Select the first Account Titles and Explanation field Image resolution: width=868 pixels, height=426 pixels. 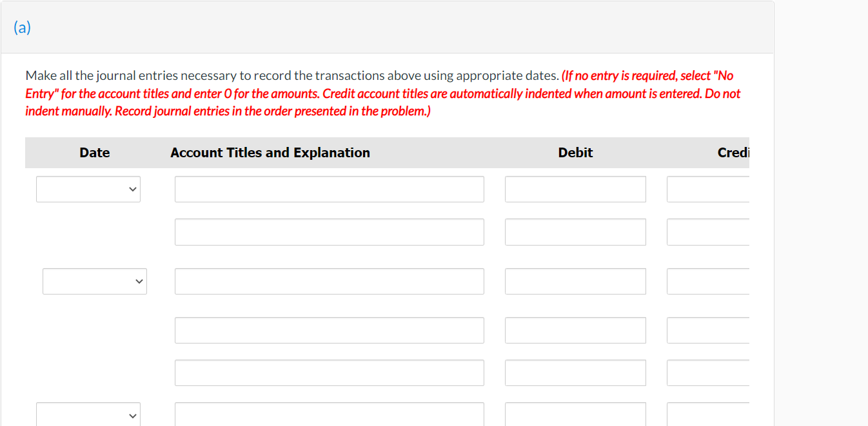pyautogui.click(x=329, y=189)
